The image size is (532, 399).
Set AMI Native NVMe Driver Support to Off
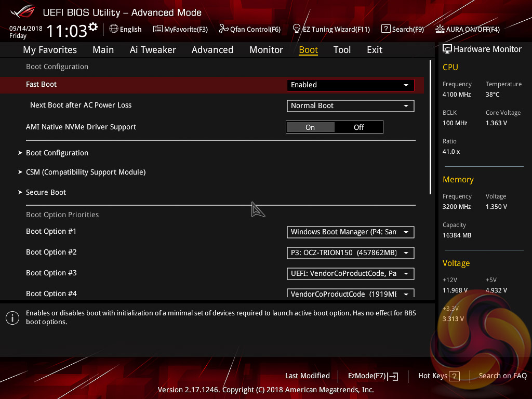point(359,127)
